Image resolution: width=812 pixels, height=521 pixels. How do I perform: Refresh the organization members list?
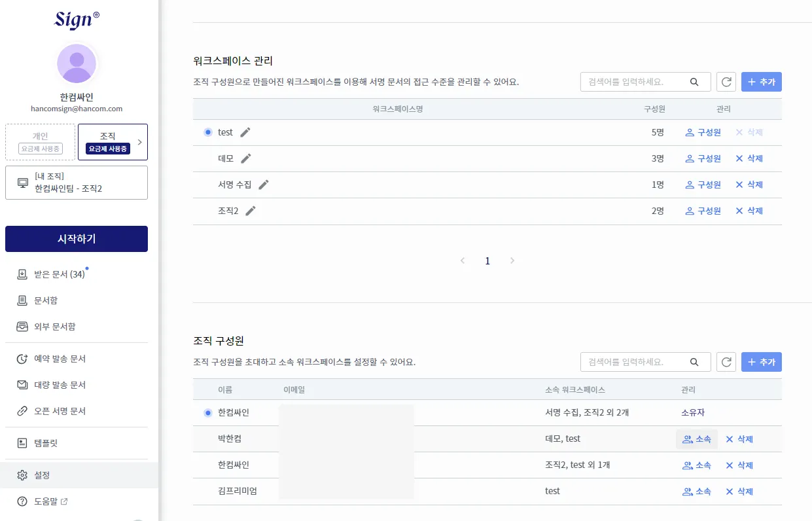[726, 362]
